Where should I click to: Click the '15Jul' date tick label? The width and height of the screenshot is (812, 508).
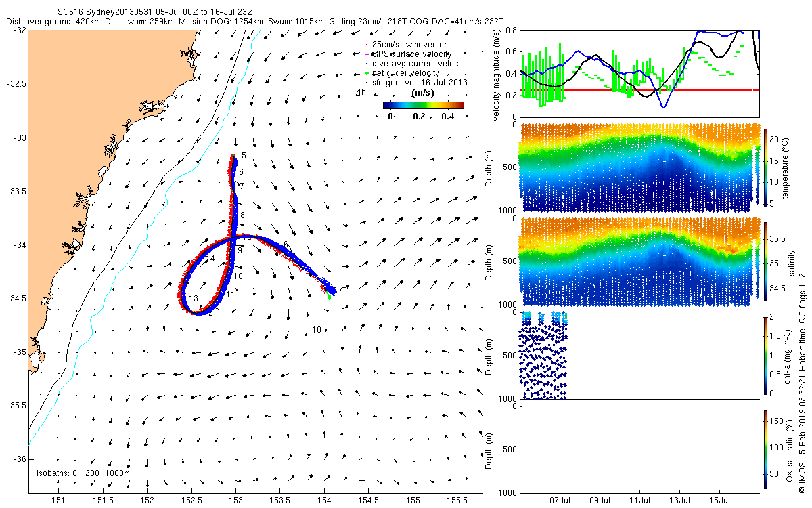click(x=719, y=499)
